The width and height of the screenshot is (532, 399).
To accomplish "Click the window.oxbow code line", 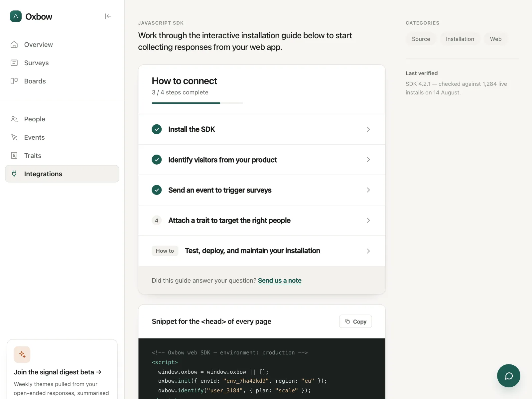I will [213, 372].
